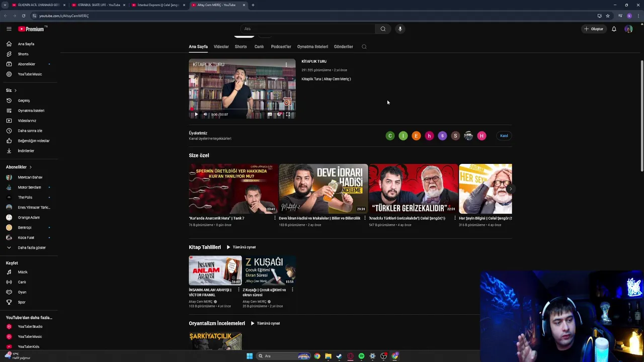Switch to the channel Shorts tab
This screenshot has height=362, width=644.
point(240,47)
